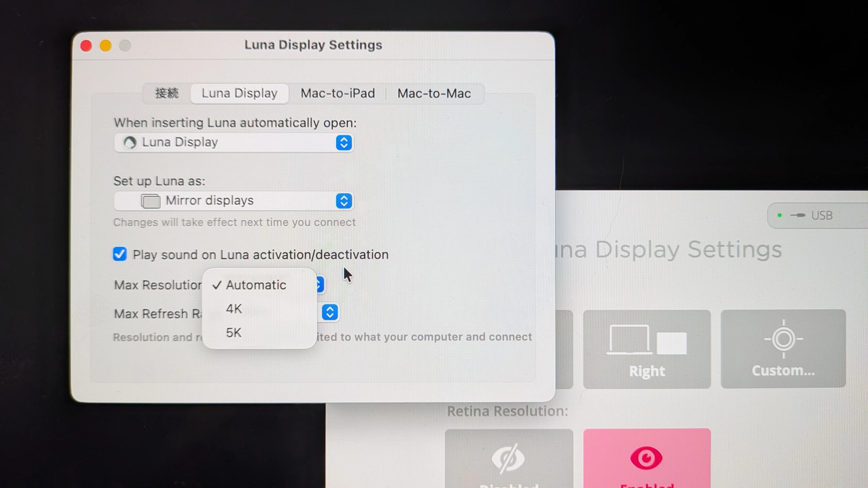Choose Automatic from the resolution menu
Screen dimensions: 868x488
[259, 285]
